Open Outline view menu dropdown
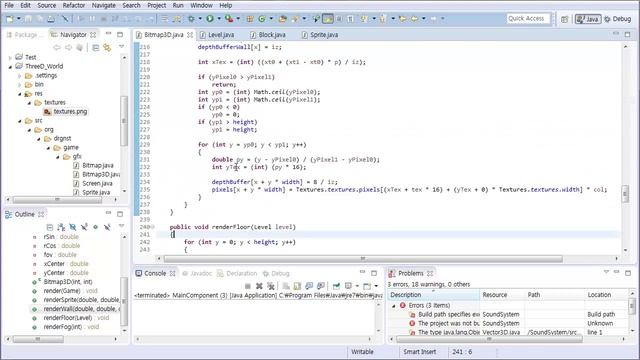The width and height of the screenshot is (640, 360). (x=121, y=226)
